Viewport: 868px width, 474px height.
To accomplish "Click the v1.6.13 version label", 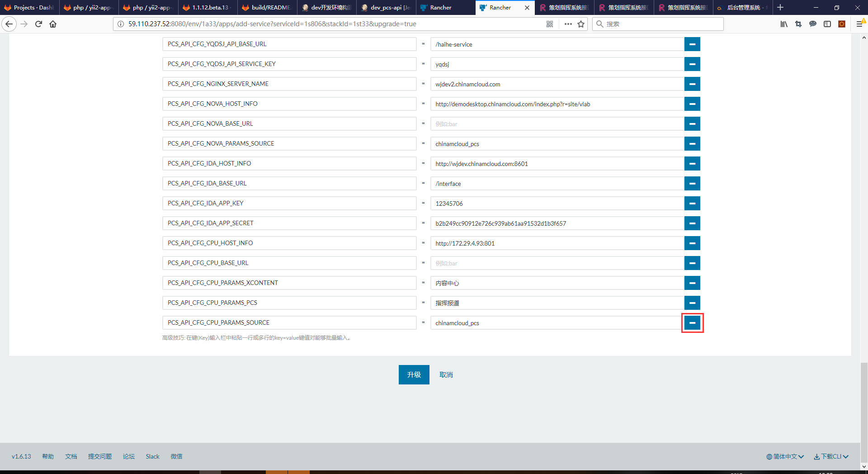I will pos(21,456).
